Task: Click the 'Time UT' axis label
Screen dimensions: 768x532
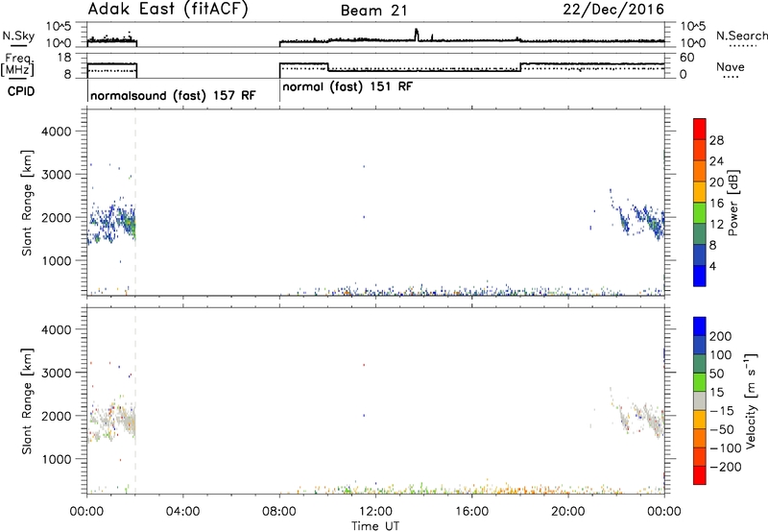Action: pyautogui.click(x=375, y=526)
